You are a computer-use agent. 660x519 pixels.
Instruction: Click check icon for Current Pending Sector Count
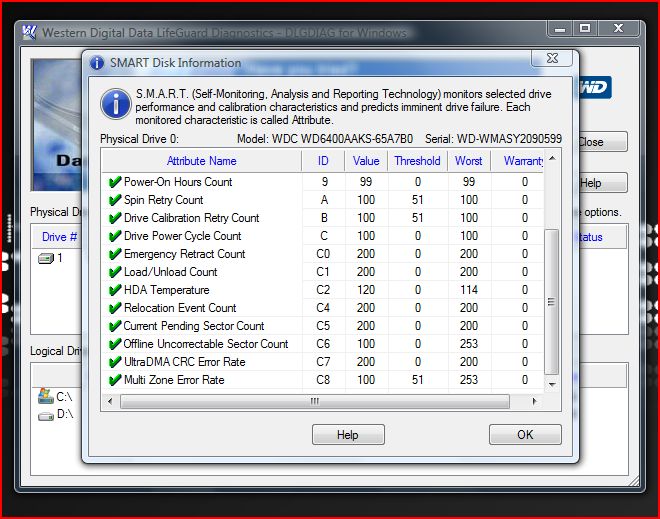pos(114,326)
